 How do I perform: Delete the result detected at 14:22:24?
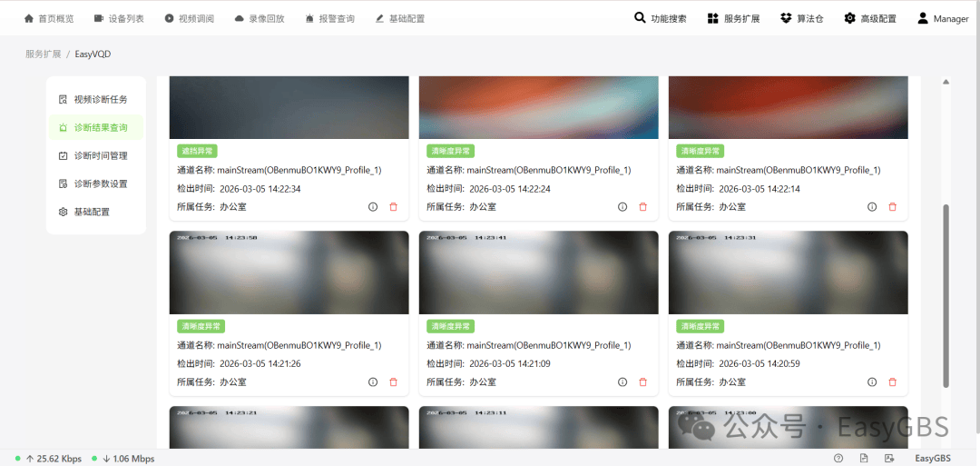(642, 207)
